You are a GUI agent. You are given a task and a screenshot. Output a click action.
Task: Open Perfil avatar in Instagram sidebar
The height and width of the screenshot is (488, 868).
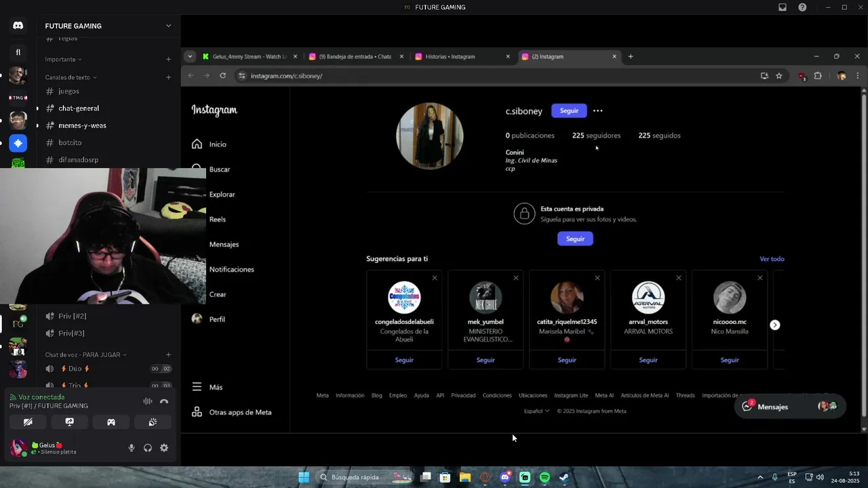click(197, 319)
